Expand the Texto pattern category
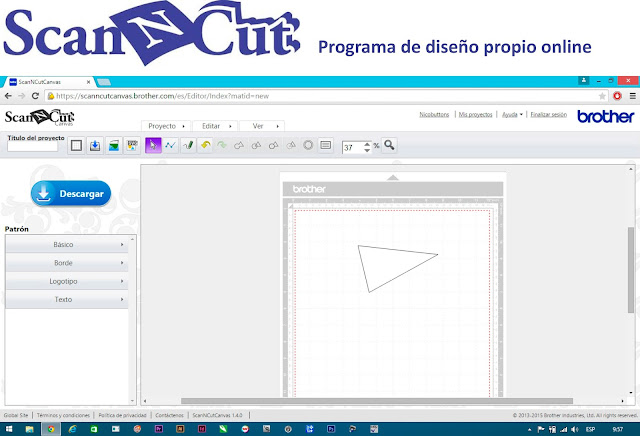This screenshot has height=436, width=640. coord(67,299)
